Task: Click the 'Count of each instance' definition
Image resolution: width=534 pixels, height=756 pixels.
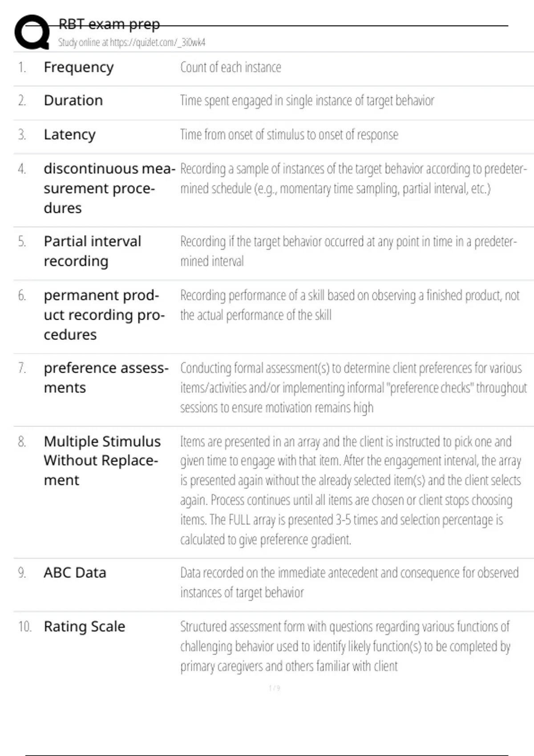Action: [x=231, y=67]
